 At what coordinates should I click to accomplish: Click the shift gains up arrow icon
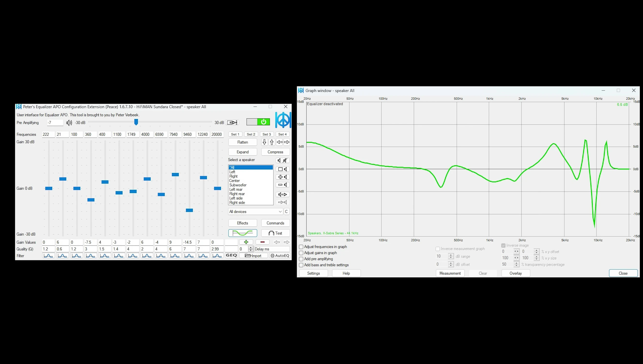tap(272, 142)
